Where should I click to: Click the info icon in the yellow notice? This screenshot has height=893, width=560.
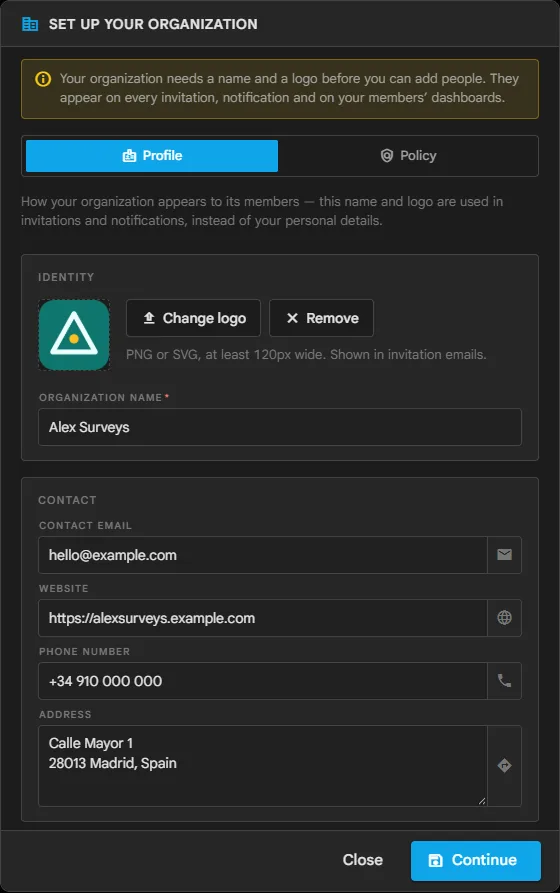(43, 79)
